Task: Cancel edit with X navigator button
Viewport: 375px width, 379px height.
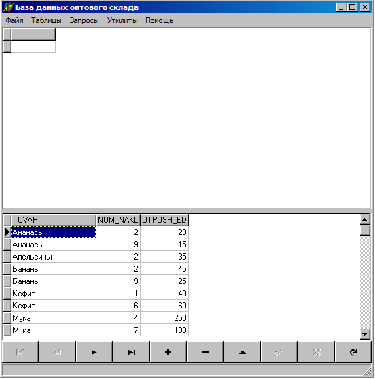Action: (316, 352)
